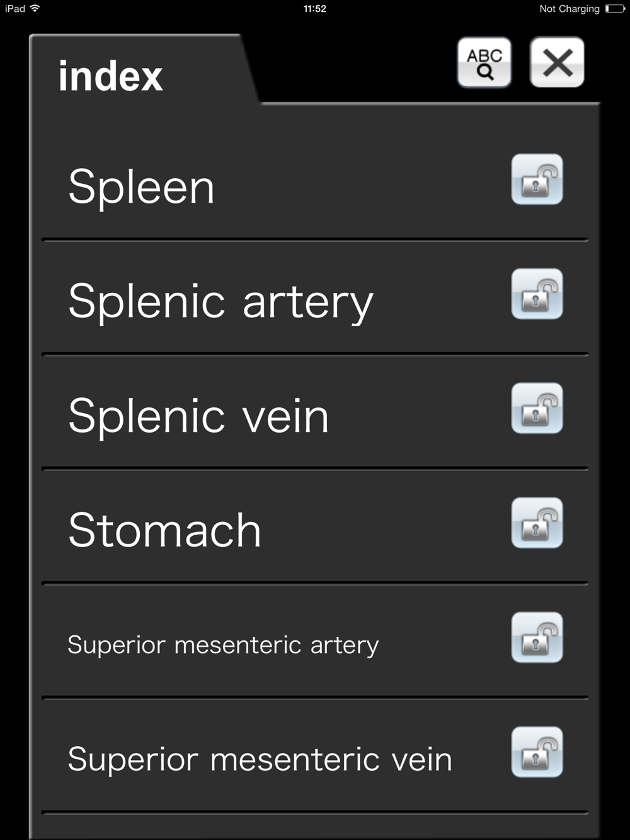The width and height of the screenshot is (630, 840).
Task: Tap lock icon for Superior mesenteric vein
Action: (x=537, y=752)
